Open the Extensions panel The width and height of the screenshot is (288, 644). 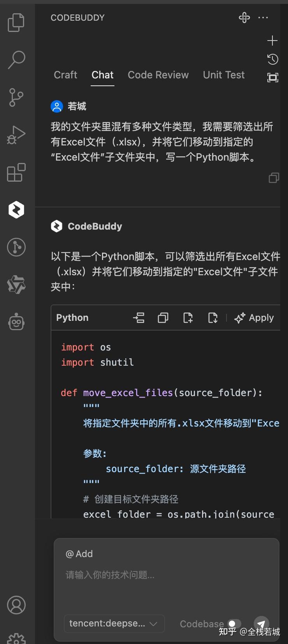16,173
